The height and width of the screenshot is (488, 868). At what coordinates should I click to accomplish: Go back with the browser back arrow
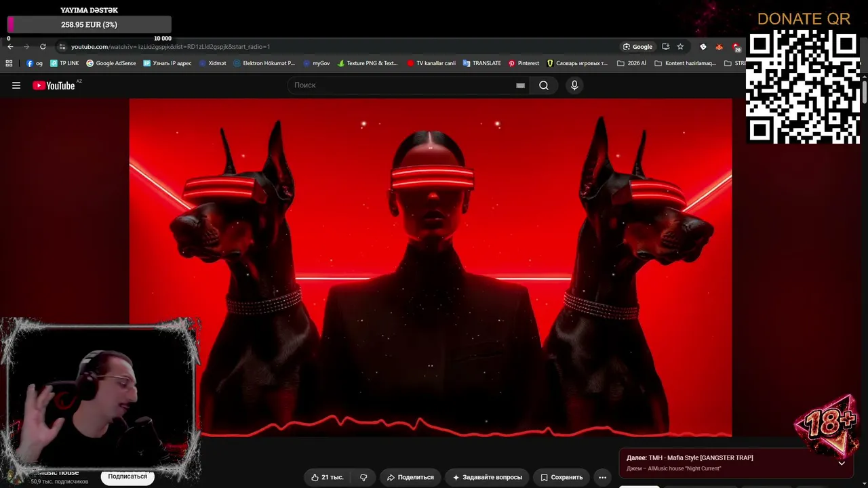(10, 47)
